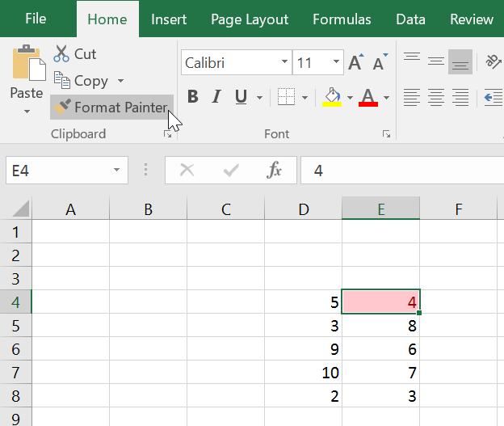This screenshot has height=426, width=504.
Task: Click the Paste clipboard icon
Action: (x=28, y=63)
